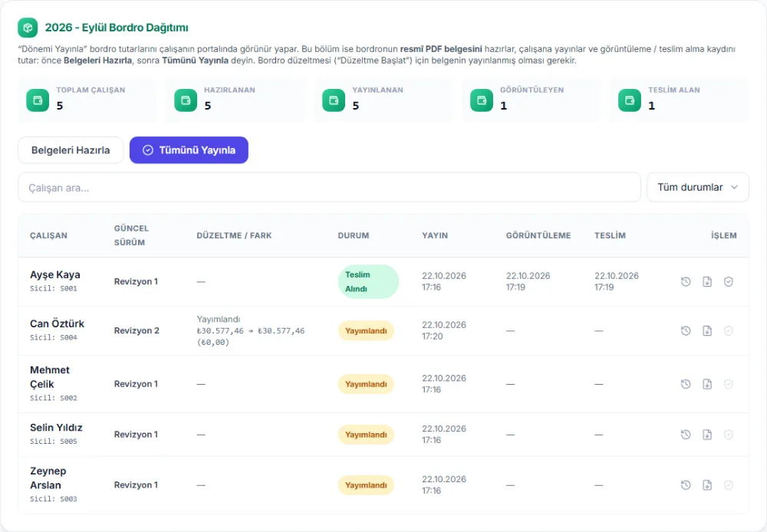Select the Selin Yıldız employee name
Viewport: 767px width, 532px height.
pos(56,427)
